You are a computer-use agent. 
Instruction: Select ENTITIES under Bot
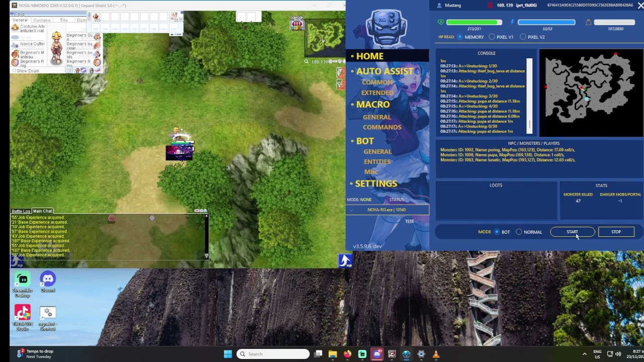coord(377,161)
